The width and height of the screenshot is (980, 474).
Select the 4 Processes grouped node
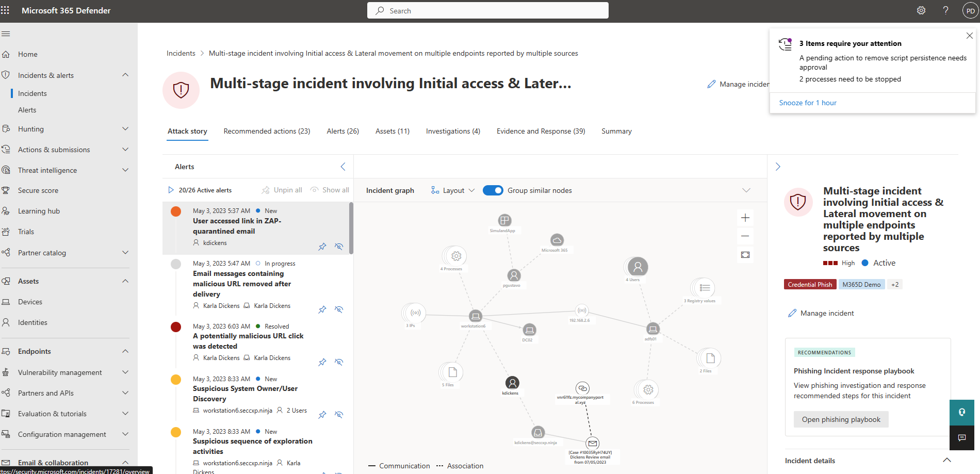point(456,256)
